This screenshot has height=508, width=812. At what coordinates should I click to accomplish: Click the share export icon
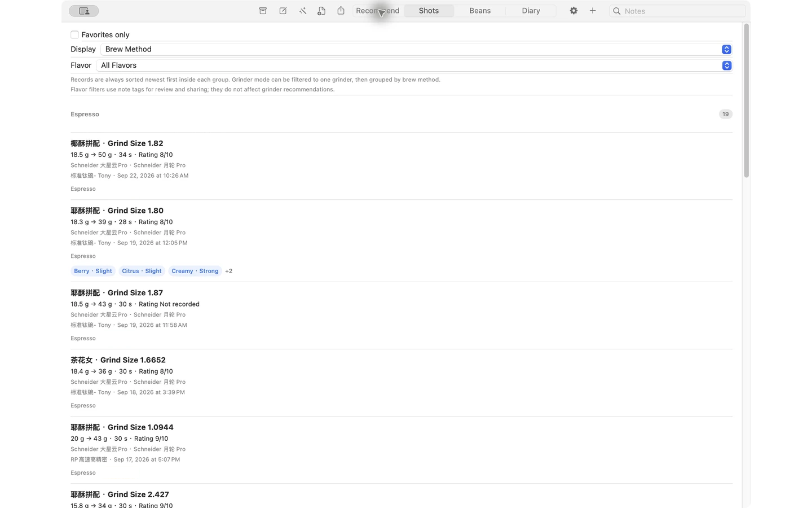pos(341,11)
